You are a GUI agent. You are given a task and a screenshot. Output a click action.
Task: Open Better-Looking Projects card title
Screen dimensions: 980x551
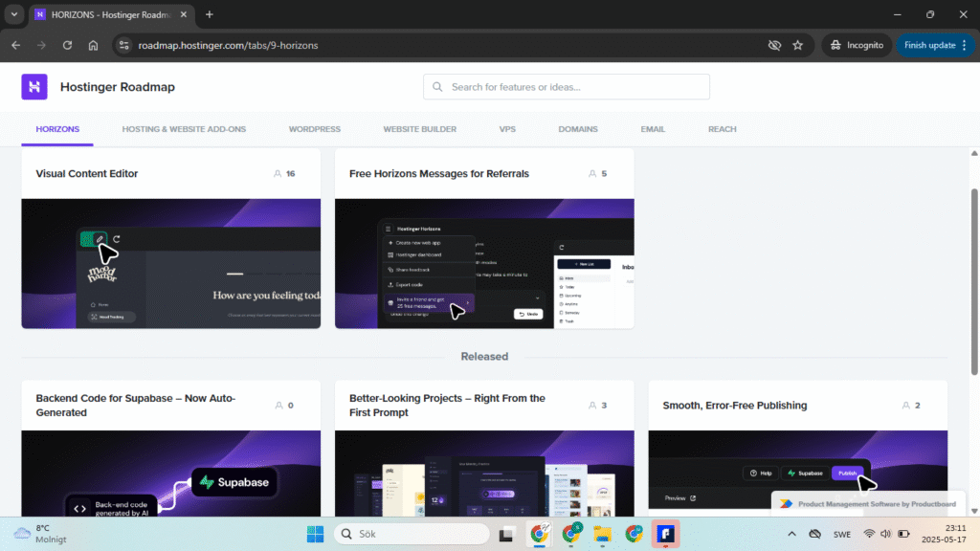coord(448,406)
